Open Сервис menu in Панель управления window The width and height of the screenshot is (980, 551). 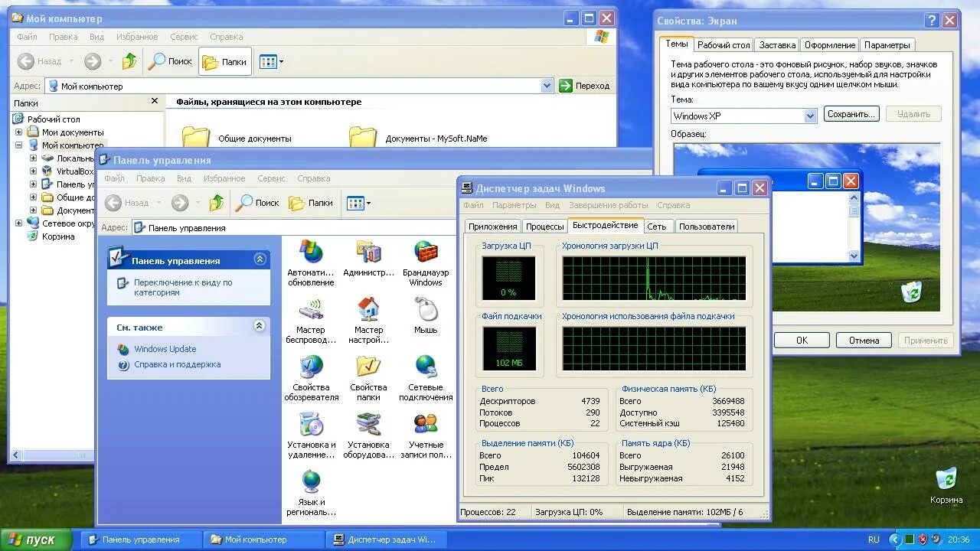click(x=272, y=178)
